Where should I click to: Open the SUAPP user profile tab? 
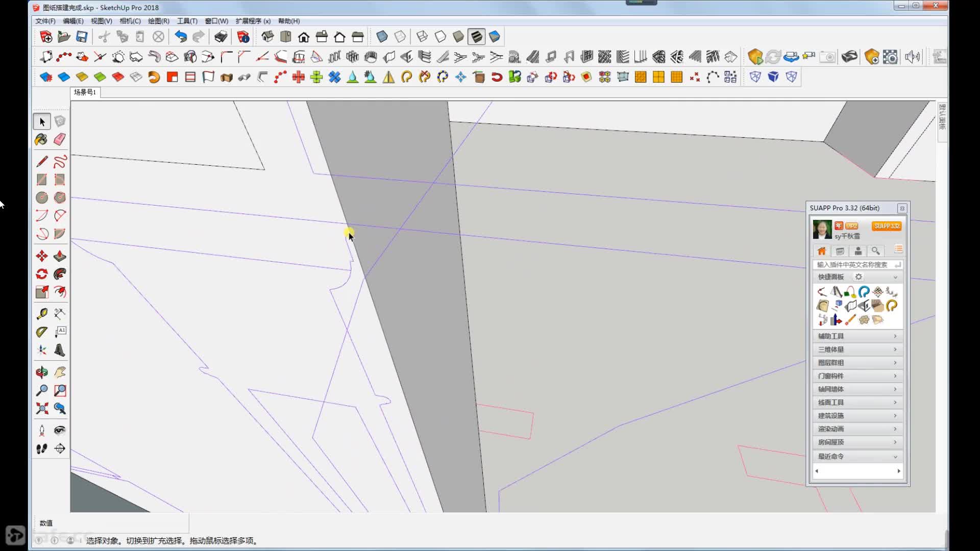coord(858,251)
